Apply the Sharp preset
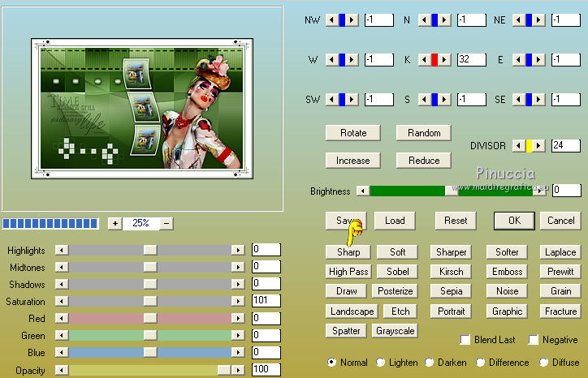 click(x=348, y=252)
